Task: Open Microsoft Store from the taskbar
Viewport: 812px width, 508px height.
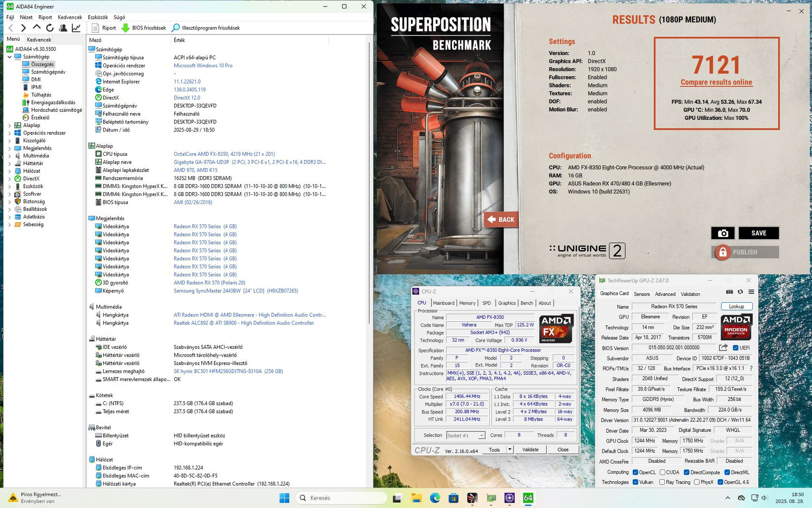Action: (x=453, y=498)
